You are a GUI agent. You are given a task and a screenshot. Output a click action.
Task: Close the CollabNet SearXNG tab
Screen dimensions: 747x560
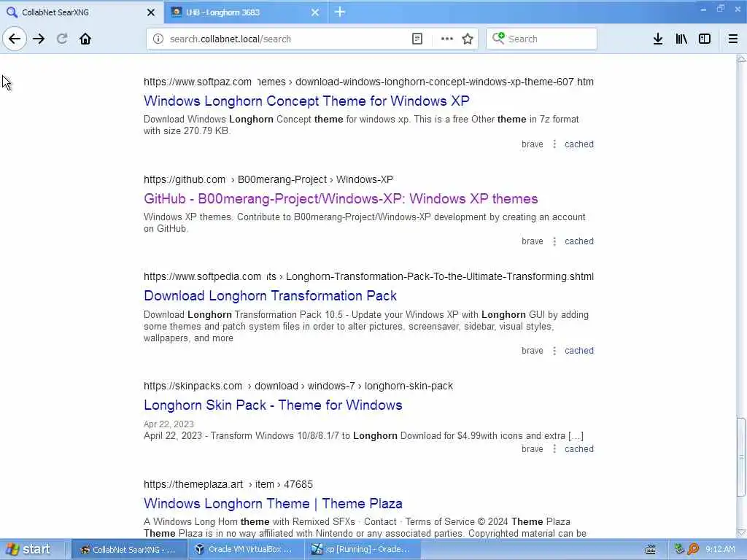(150, 12)
